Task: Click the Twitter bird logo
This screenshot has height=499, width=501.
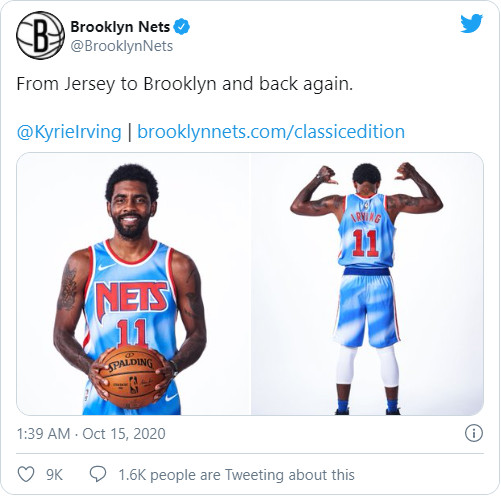Action: click(x=471, y=23)
